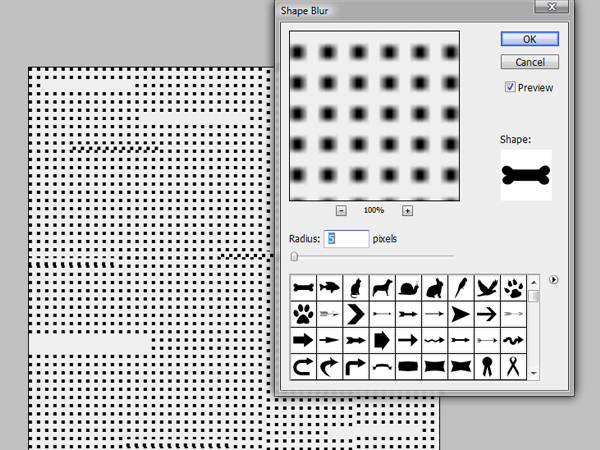The image size is (600, 450).
Task: Select the solid arrowhead pointer shape
Action: pos(461,314)
